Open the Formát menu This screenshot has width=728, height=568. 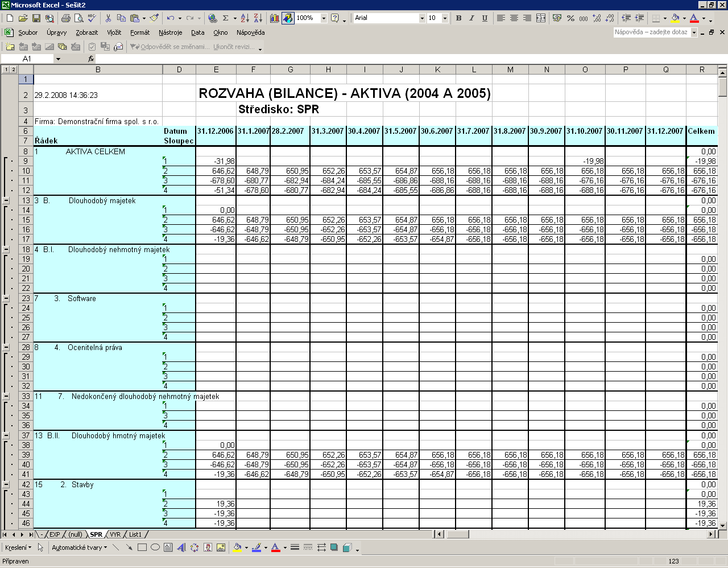[x=140, y=32]
